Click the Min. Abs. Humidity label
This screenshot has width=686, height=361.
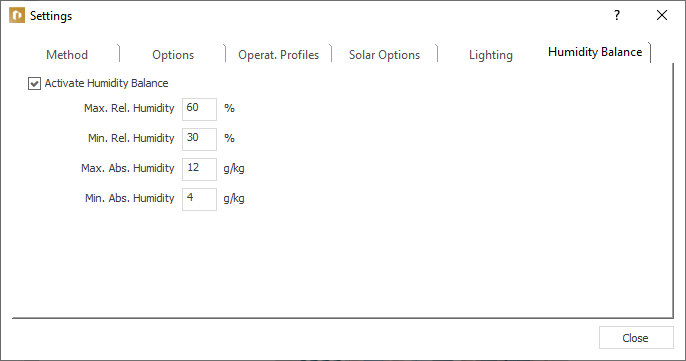130,198
